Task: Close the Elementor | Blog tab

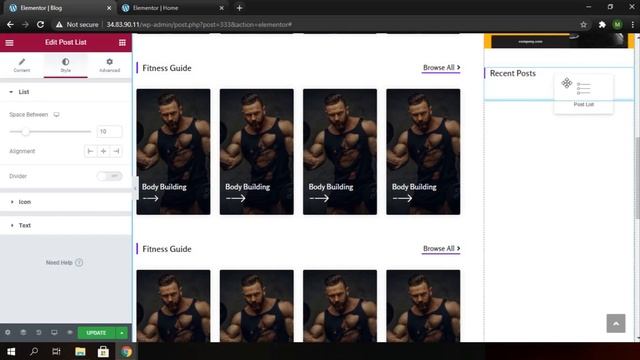Action: click(109, 8)
